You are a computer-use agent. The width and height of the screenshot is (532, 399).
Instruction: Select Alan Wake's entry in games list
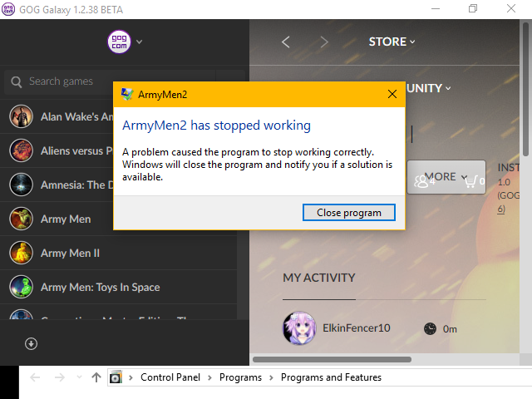pos(77,116)
